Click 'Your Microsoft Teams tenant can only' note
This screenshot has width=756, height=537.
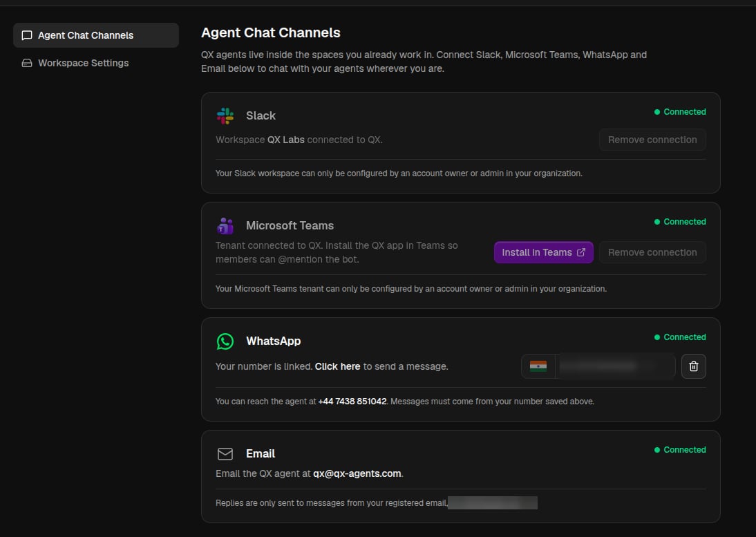pos(410,289)
